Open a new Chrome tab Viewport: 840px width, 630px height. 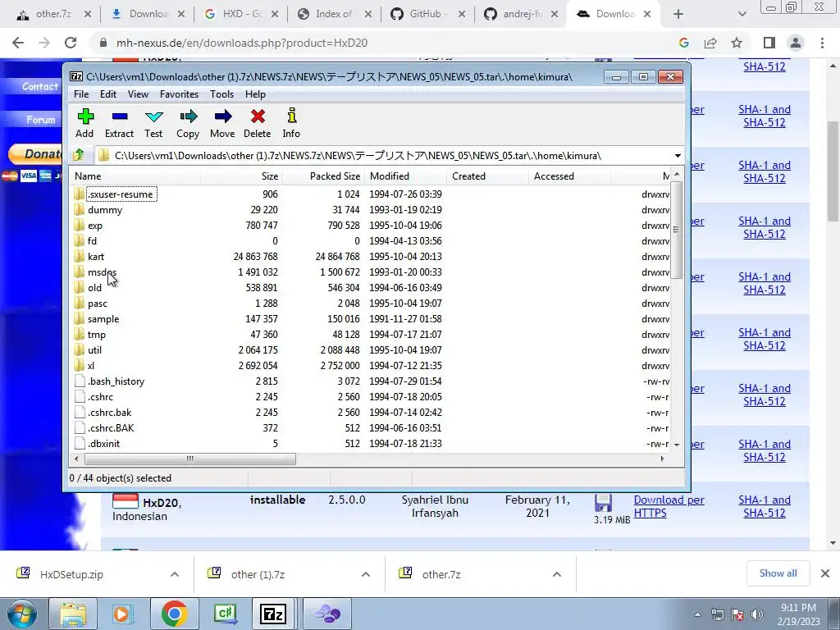(678, 15)
